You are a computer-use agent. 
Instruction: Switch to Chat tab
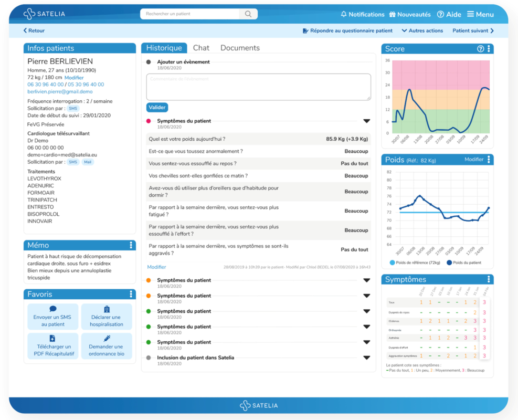(x=201, y=48)
